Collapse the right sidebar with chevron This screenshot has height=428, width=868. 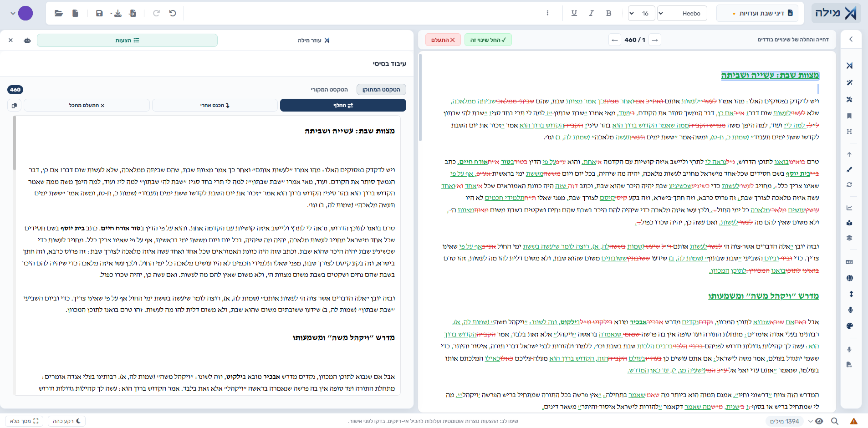click(851, 39)
